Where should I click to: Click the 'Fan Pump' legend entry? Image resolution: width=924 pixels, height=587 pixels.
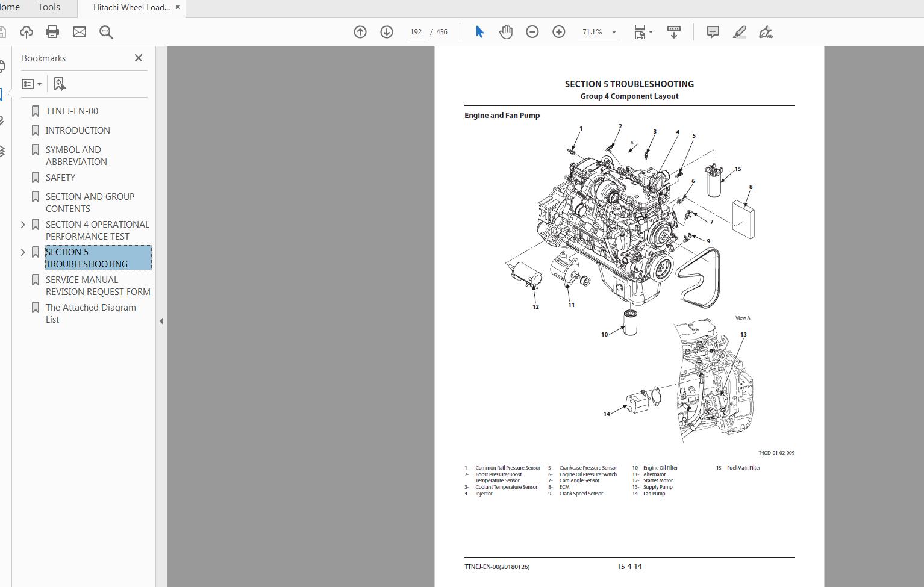(x=654, y=494)
